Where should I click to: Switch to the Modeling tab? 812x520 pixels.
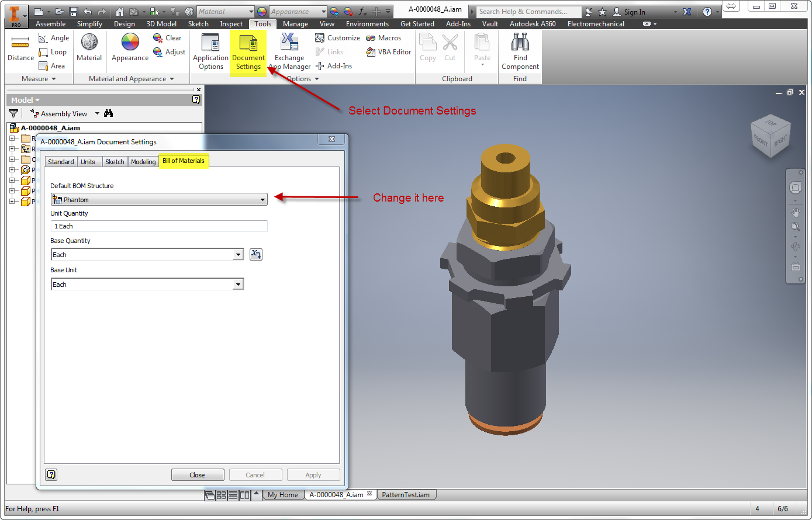(x=143, y=161)
